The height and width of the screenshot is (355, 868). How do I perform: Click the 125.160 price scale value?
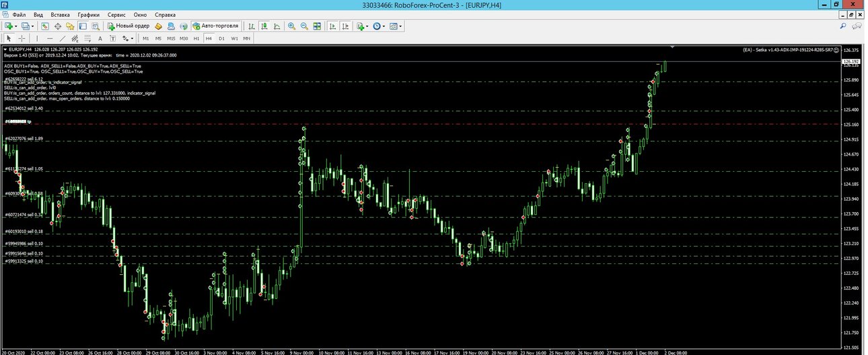click(x=851, y=125)
